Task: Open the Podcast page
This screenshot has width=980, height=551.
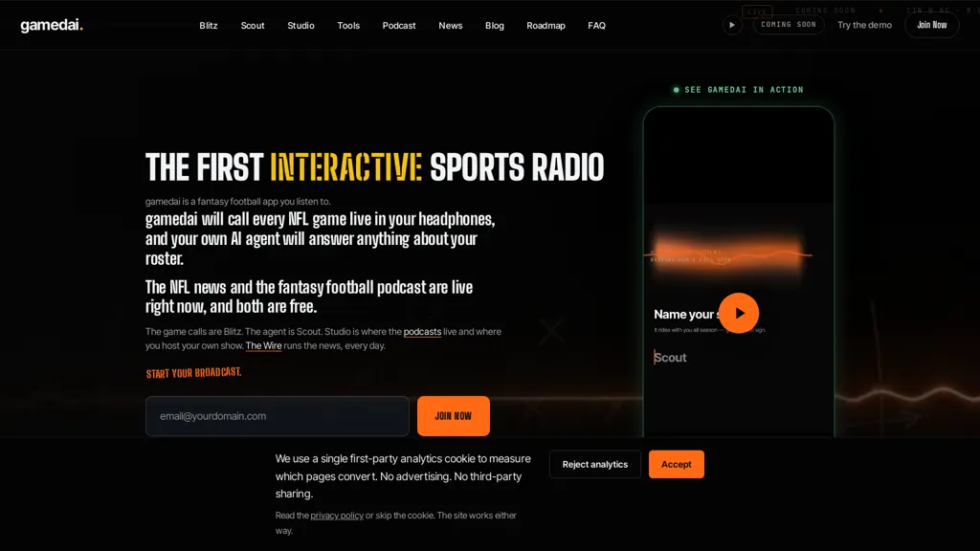Action: [x=399, y=26]
